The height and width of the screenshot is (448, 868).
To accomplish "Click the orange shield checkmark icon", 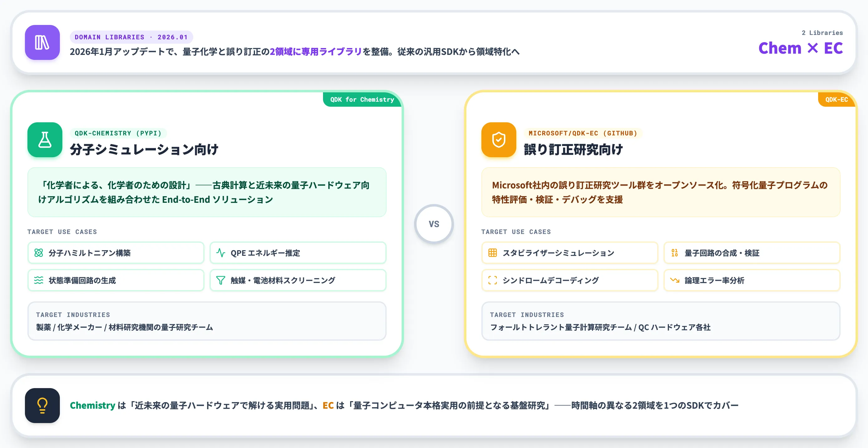I will point(498,139).
